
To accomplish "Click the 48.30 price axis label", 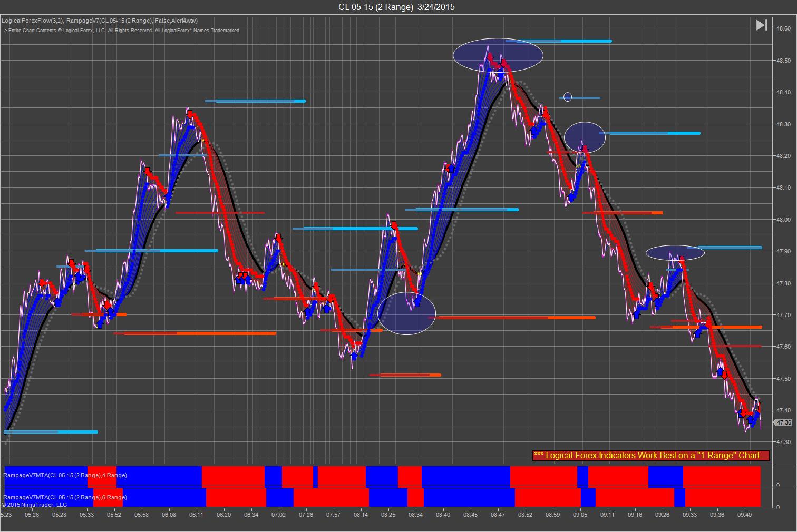I will (783, 124).
